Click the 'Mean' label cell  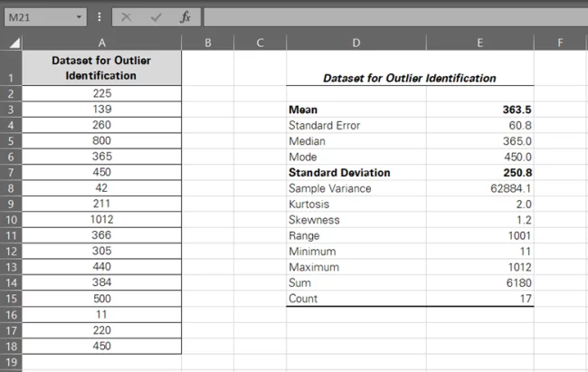pos(356,110)
